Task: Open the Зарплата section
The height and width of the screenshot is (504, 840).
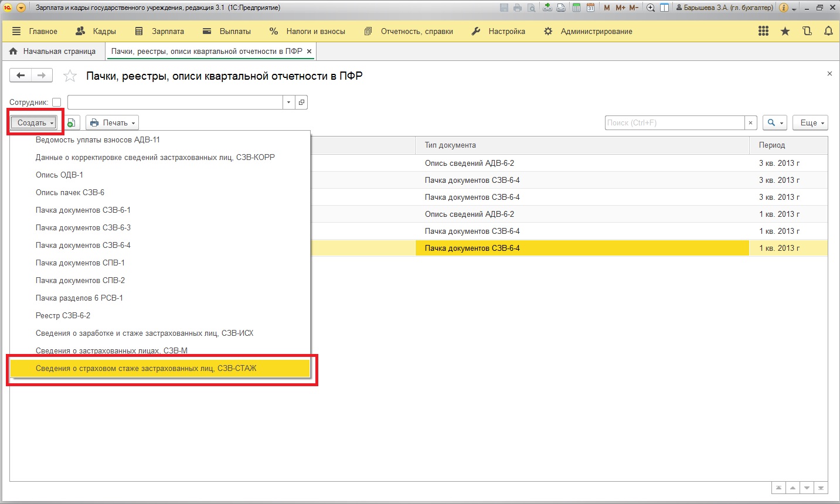Action: [160, 31]
